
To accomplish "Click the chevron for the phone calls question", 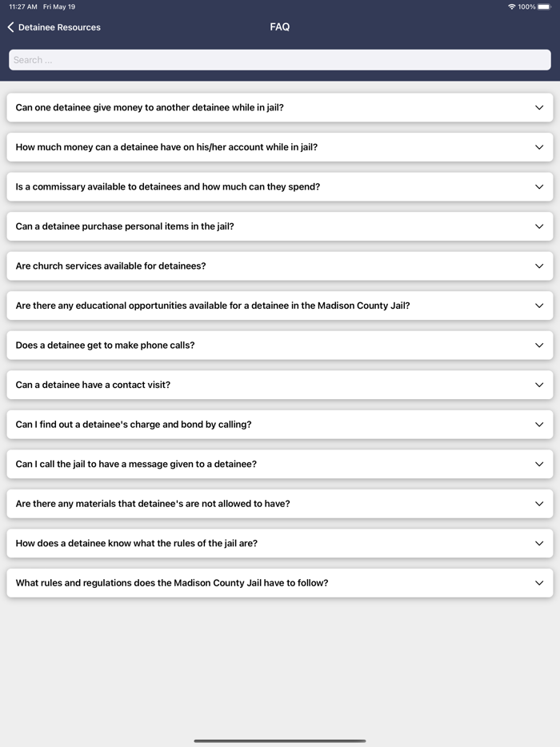I will [539, 346].
